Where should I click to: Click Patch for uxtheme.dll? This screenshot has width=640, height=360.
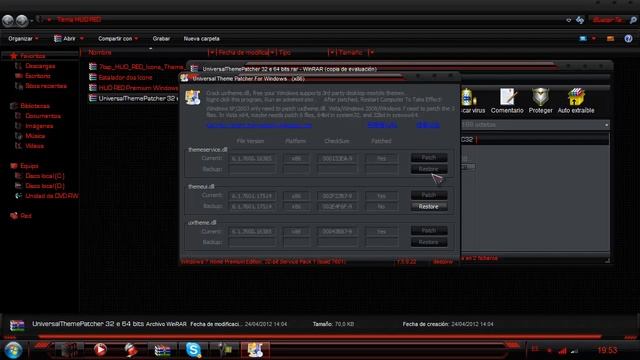click(429, 231)
